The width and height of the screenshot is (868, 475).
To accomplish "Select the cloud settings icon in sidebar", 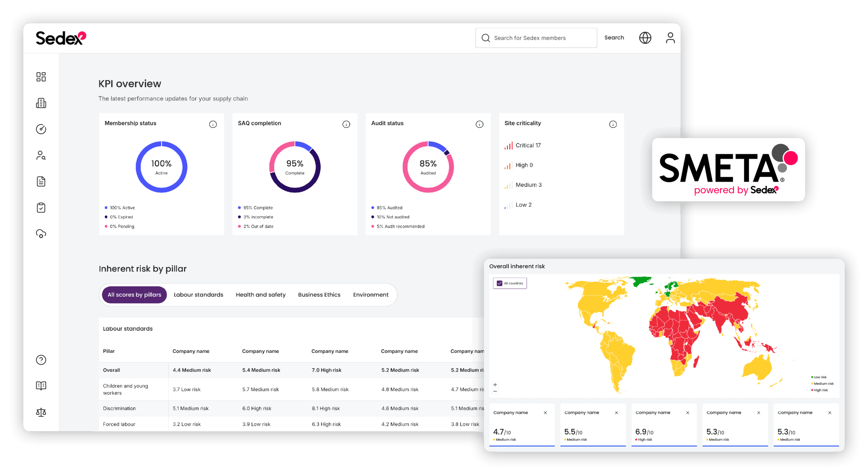I will 41,234.
